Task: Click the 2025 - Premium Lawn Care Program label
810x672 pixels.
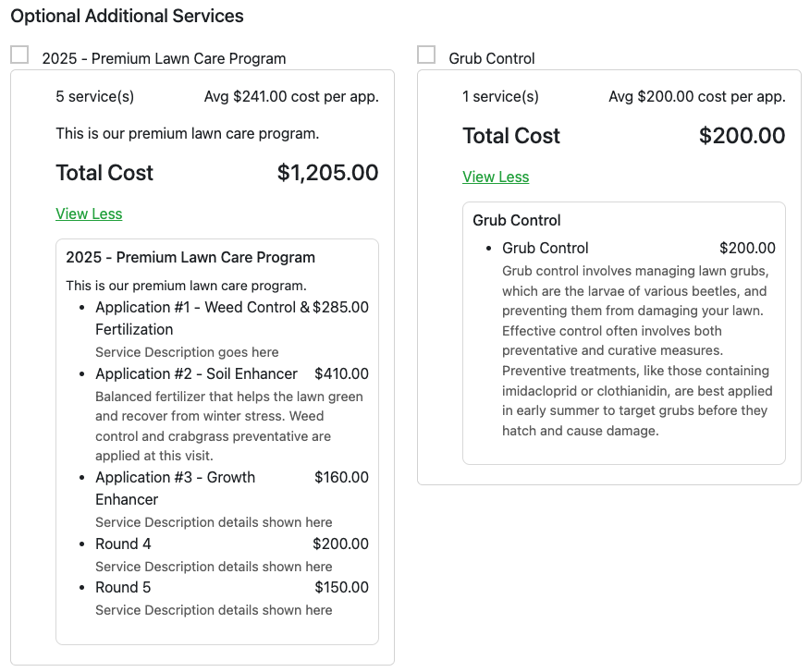Action: (x=164, y=58)
